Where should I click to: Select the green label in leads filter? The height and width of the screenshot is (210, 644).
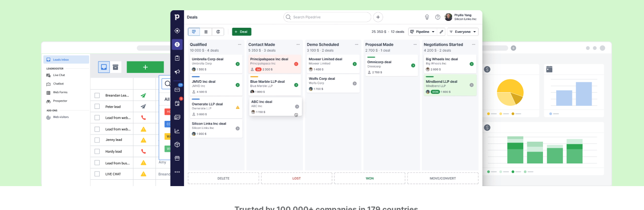[167, 149]
